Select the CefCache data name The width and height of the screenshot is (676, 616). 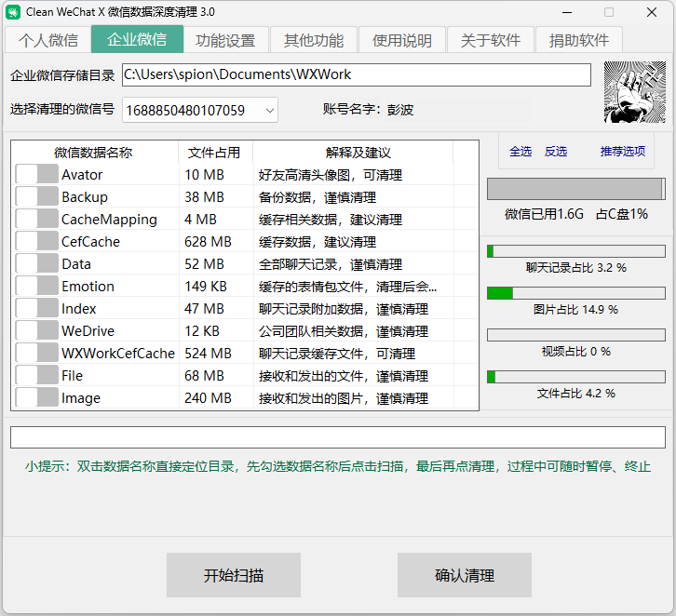90,242
